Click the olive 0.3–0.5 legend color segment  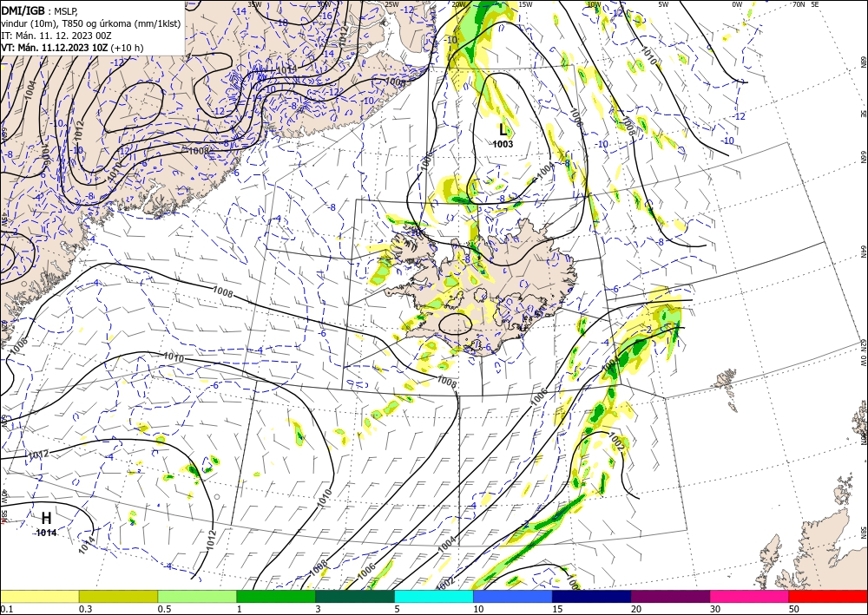pyautogui.click(x=118, y=596)
